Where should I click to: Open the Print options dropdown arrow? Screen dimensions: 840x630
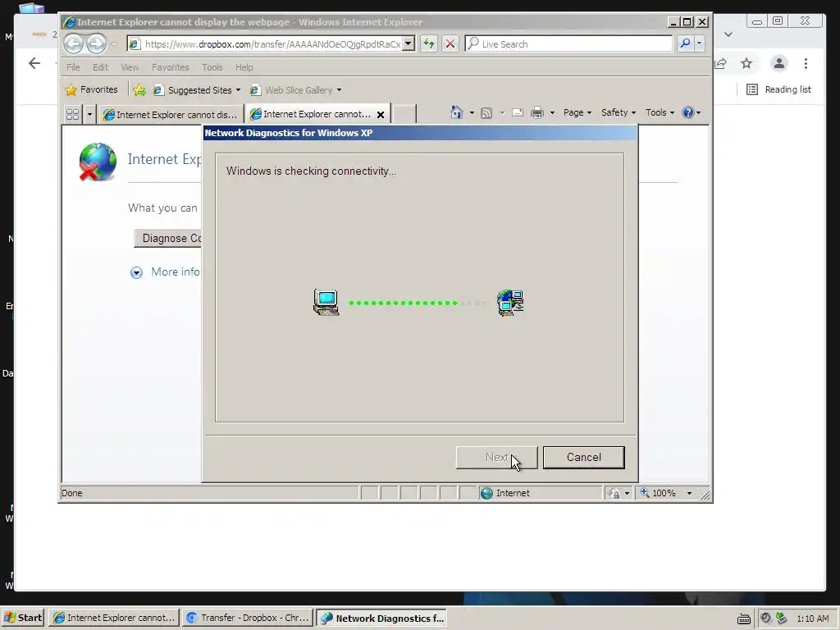(552, 113)
